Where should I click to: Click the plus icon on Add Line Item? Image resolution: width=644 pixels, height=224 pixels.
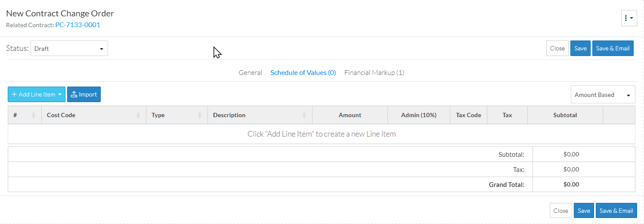(x=14, y=94)
